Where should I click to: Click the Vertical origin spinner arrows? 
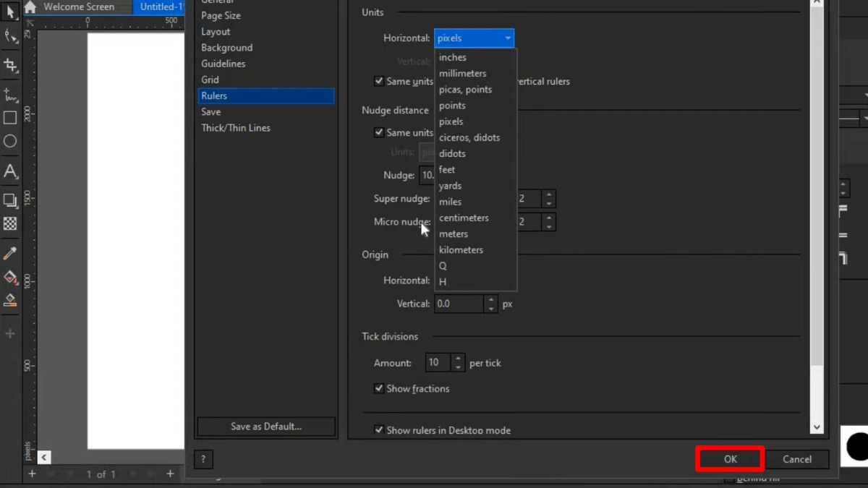(x=491, y=304)
